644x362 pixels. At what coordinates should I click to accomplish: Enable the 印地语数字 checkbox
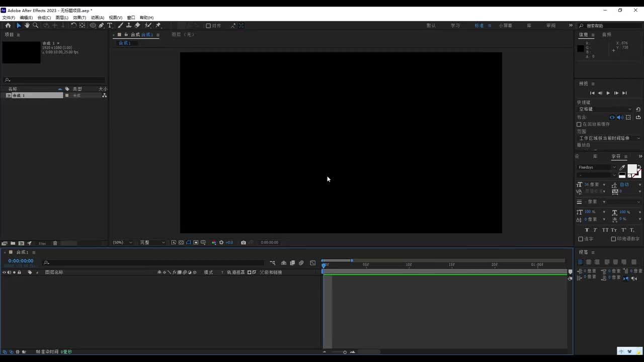pyautogui.click(x=613, y=239)
